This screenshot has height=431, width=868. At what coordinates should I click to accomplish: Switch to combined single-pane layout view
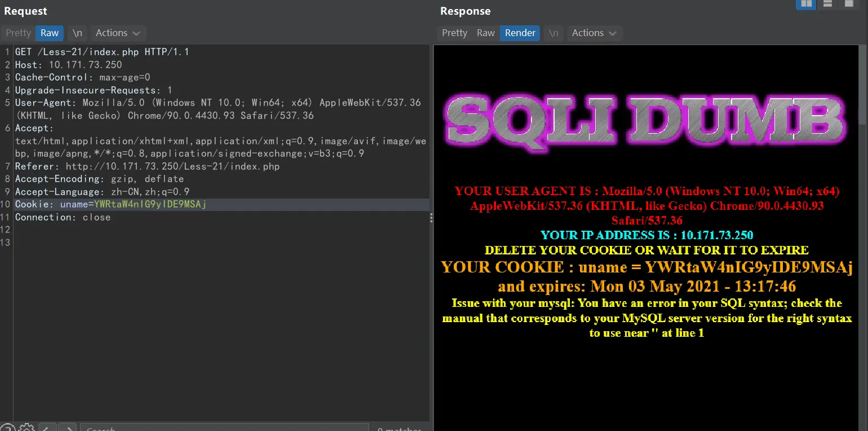click(849, 4)
